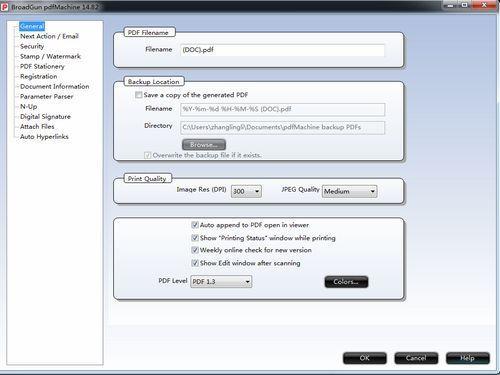Select Auto Hyperlinks in the tree
Image resolution: width=500 pixels, height=375 pixels.
click(44, 136)
